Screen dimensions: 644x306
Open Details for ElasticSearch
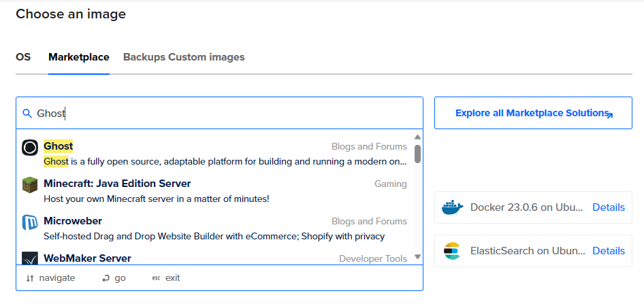(609, 251)
